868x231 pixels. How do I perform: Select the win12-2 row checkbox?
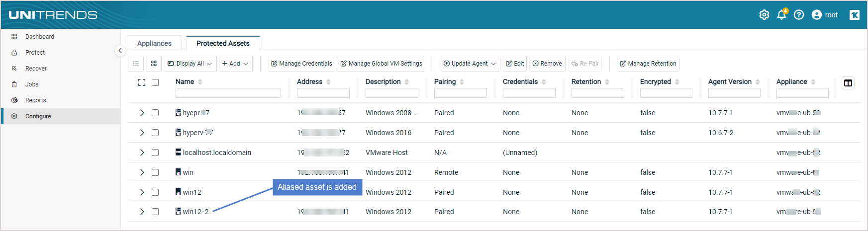click(155, 212)
